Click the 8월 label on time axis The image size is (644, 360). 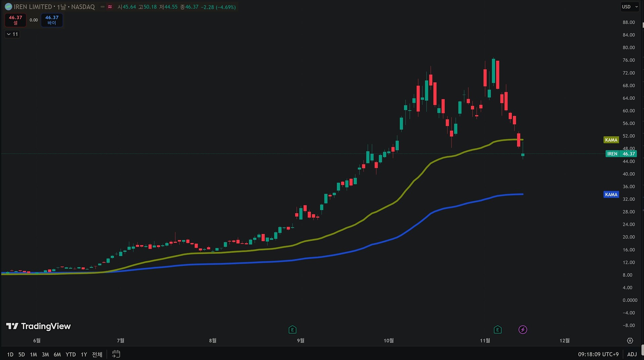[213, 341]
